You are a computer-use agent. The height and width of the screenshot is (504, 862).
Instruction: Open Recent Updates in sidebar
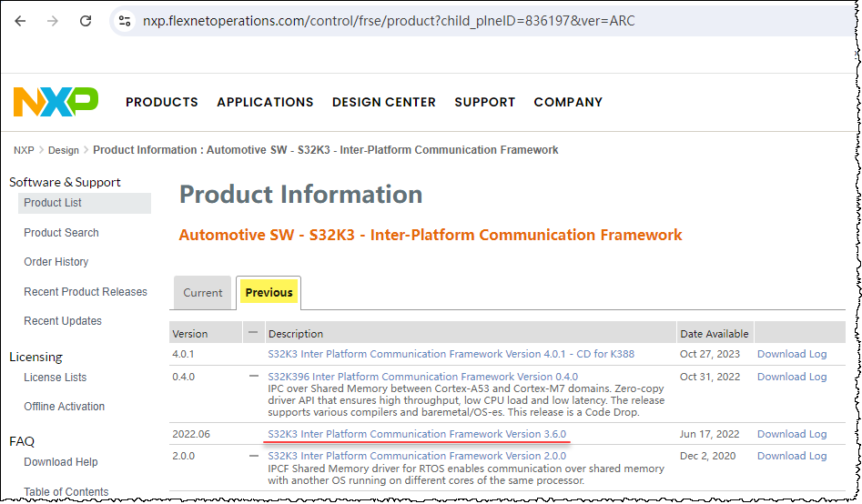click(x=63, y=320)
